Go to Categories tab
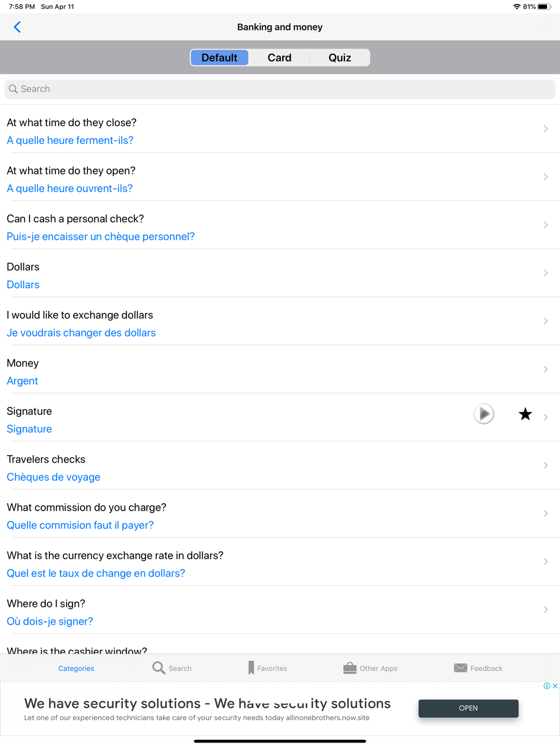 [x=76, y=668]
